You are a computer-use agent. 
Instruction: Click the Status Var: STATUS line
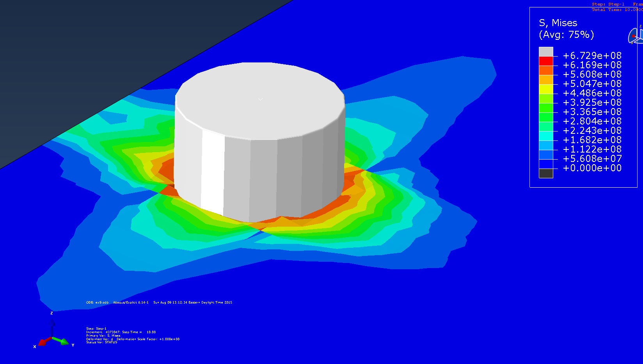click(x=101, y=343)
